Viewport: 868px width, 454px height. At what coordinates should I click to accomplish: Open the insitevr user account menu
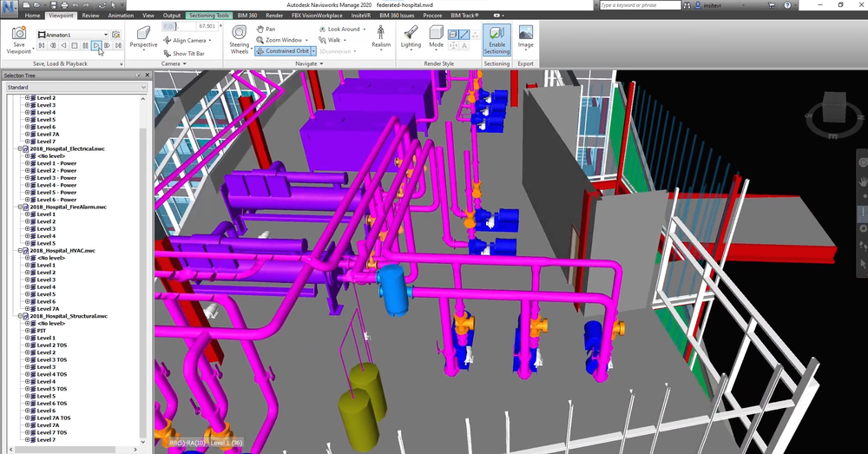point(717,5)
